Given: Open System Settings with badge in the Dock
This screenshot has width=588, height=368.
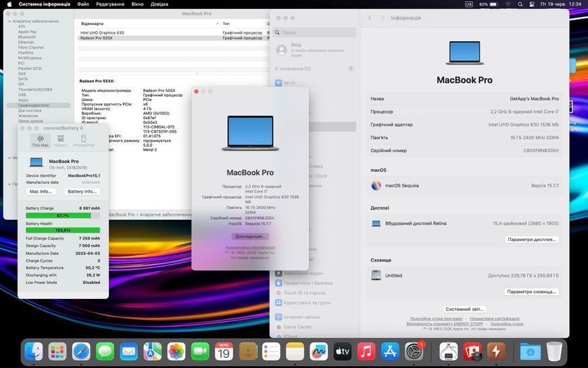Looking at the screenshot, I should point(414,352).
